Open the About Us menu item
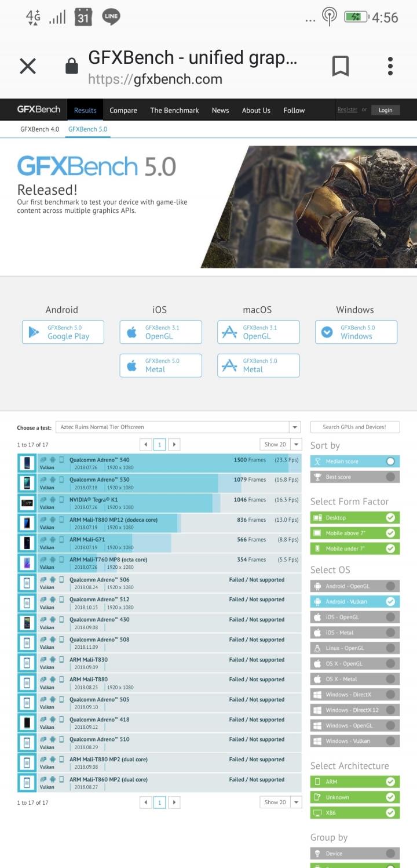Viewport: 417px width, 868px height. click(256, 110)
